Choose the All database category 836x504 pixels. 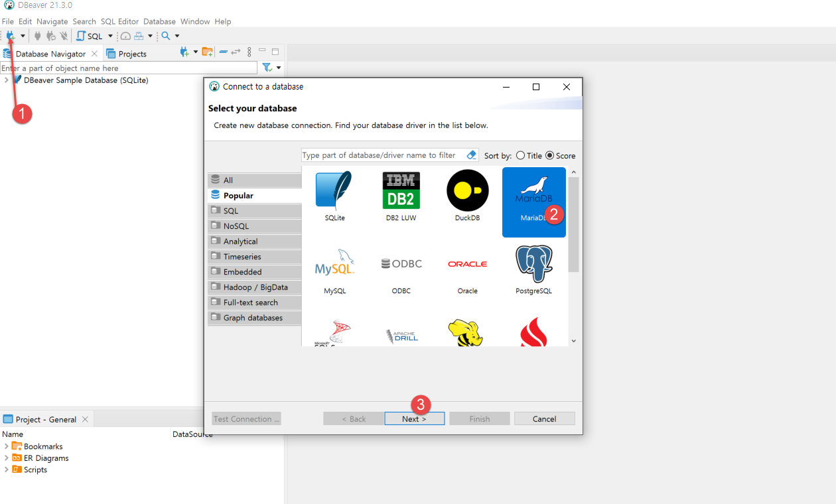point(255,180)
